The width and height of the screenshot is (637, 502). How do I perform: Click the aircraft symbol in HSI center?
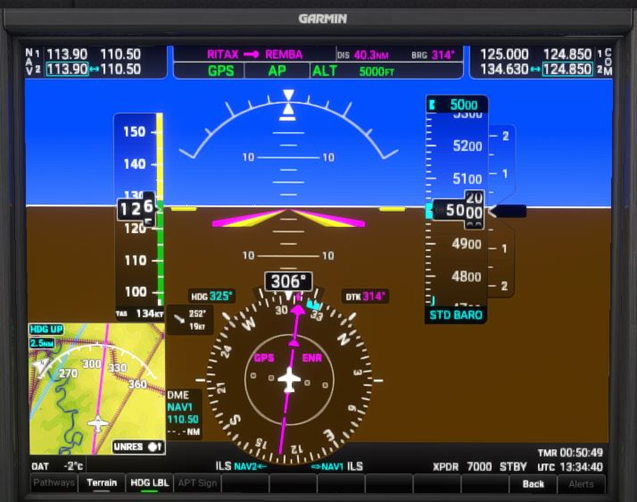(x=289, y=380)
